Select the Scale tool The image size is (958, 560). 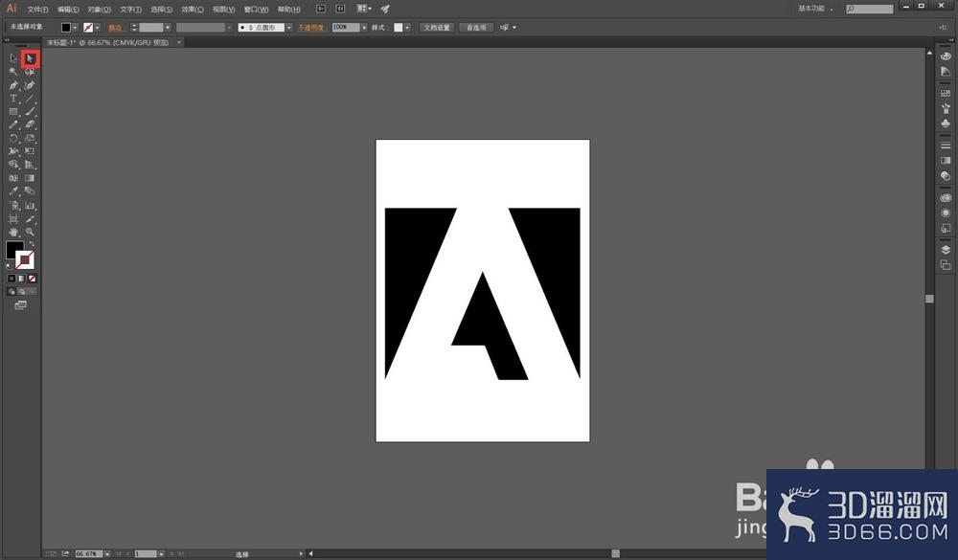(x=30, y=138)
